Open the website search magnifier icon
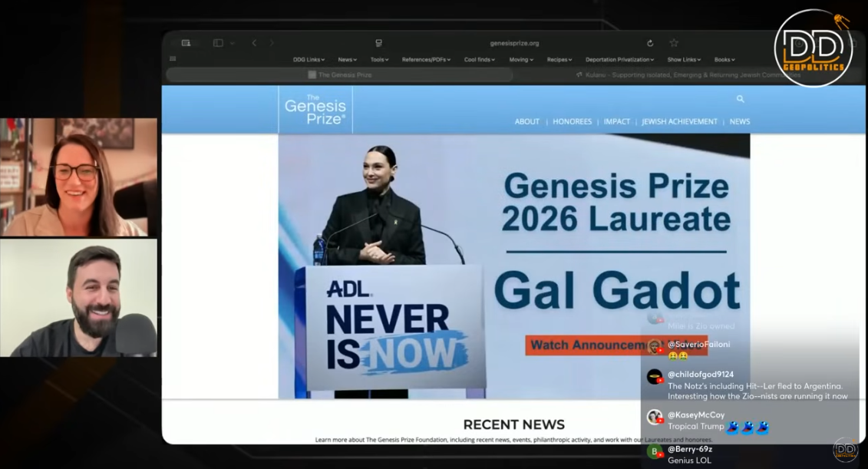 (x=740, y=99)
